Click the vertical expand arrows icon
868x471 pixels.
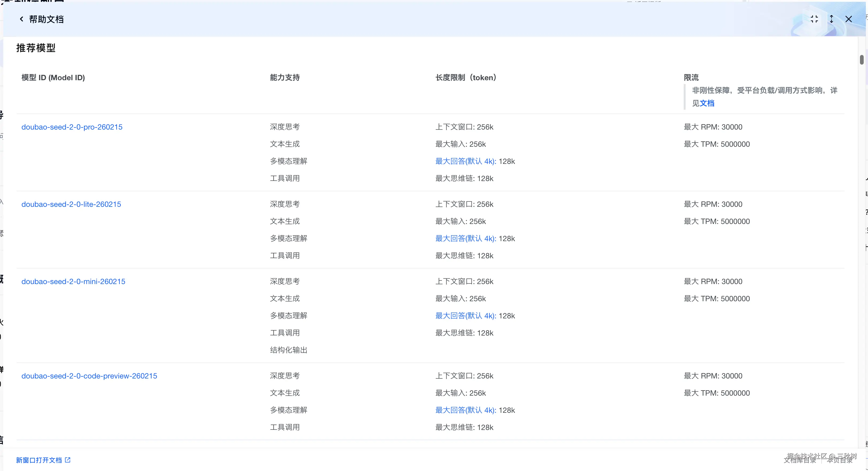[x=831, y=19]
